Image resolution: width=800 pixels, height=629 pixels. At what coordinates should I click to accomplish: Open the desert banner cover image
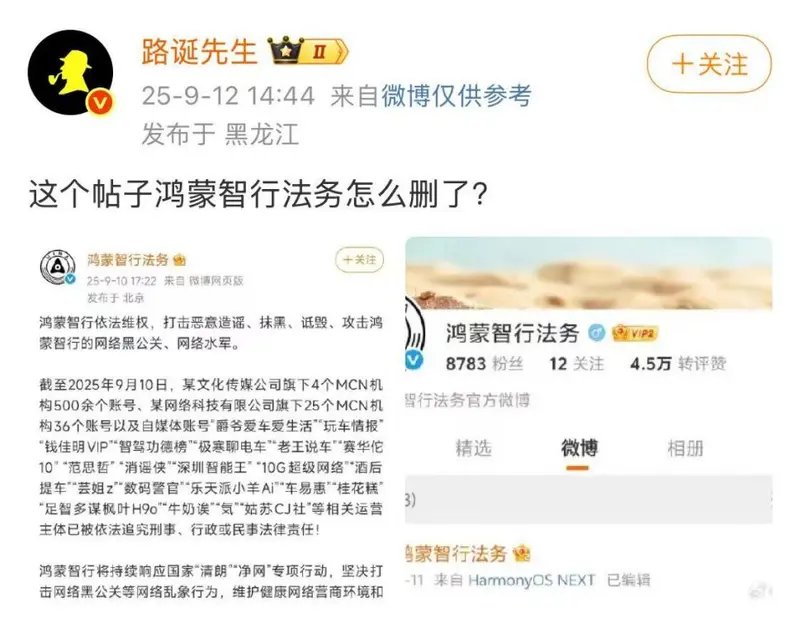[589, 273]
